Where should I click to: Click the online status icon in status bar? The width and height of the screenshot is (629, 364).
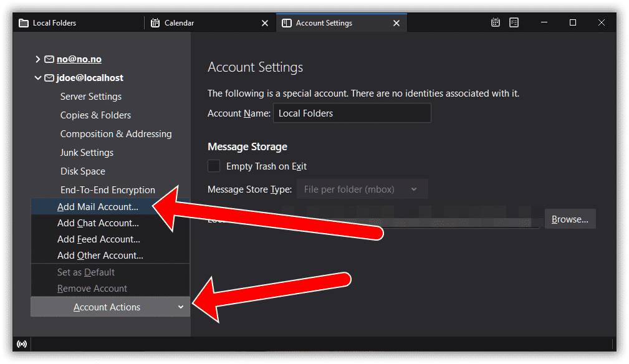(22, 344)
